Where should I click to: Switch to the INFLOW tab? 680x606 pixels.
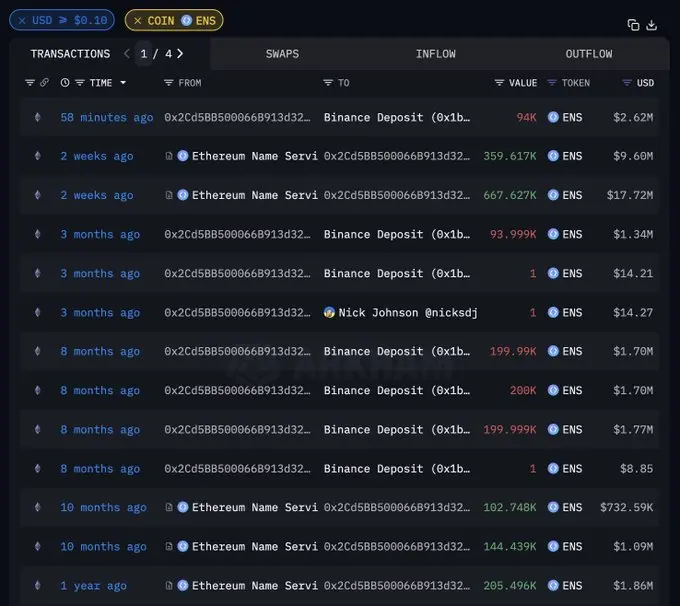pyautogui.click(x=435, y=54)
